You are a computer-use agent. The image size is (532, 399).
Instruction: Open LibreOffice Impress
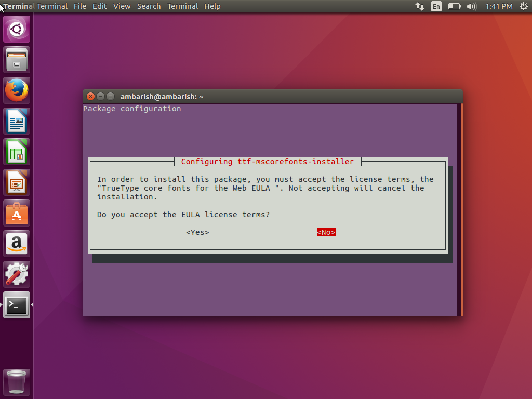pos(16,182)
